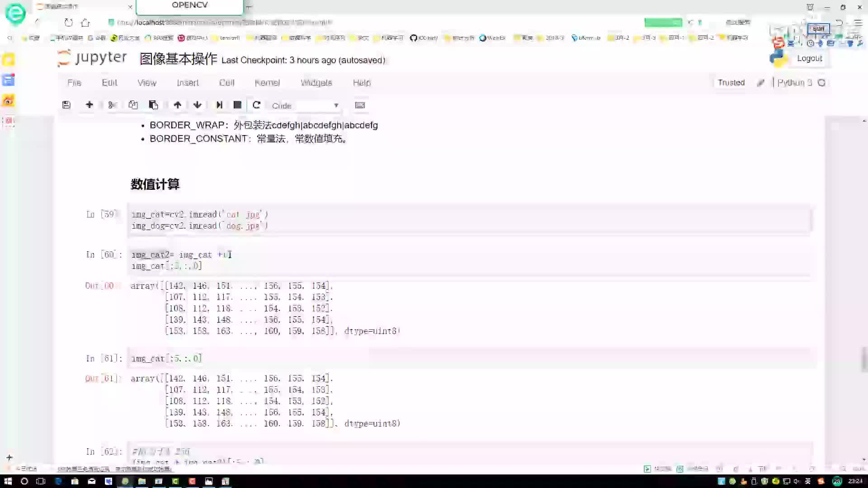Open the Widgets menu

pos(316,83)
